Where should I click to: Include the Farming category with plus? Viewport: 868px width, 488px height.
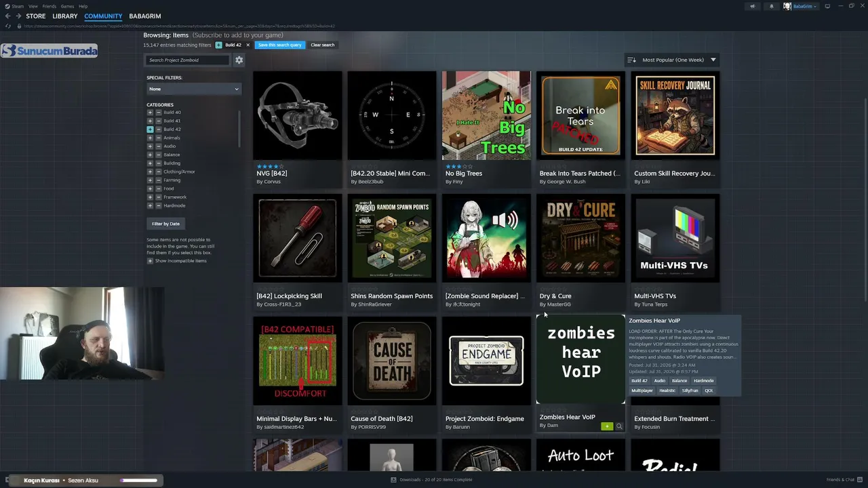[150, 180]
